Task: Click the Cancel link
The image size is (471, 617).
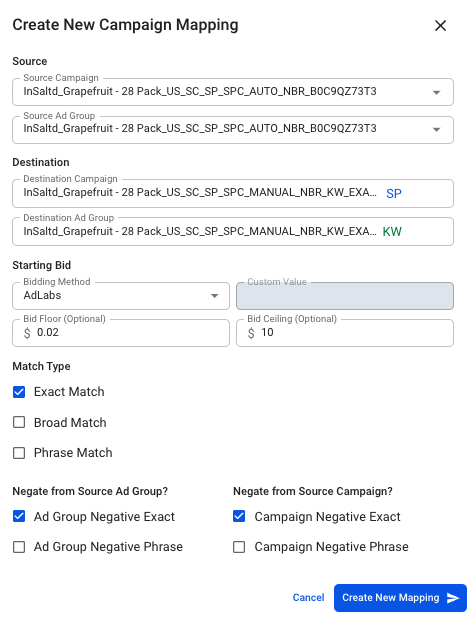Action: 308,597
